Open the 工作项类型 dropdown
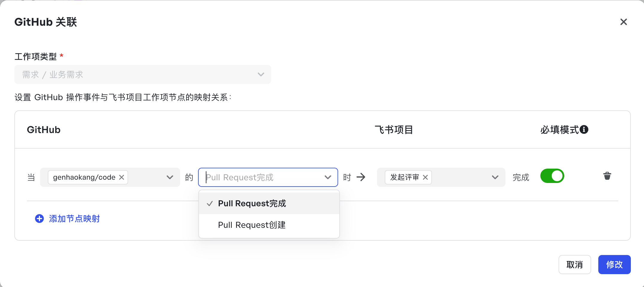This screenshot has width=644, height=287. click(143, 74)
